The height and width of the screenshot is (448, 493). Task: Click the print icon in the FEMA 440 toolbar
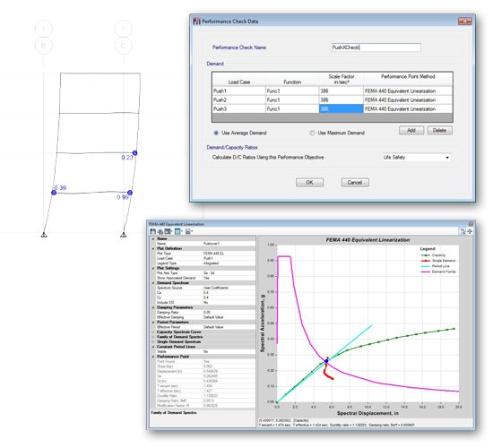click(160, 231)
